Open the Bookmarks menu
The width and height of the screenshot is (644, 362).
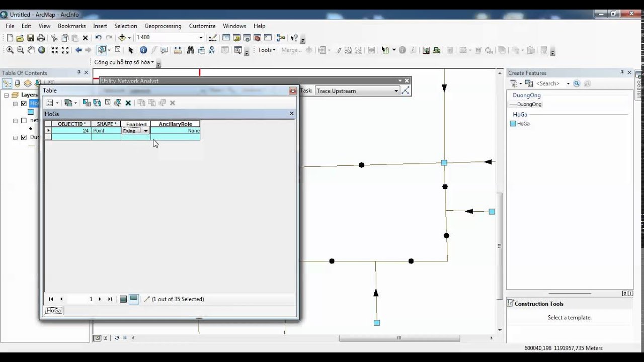coord(72,26)
